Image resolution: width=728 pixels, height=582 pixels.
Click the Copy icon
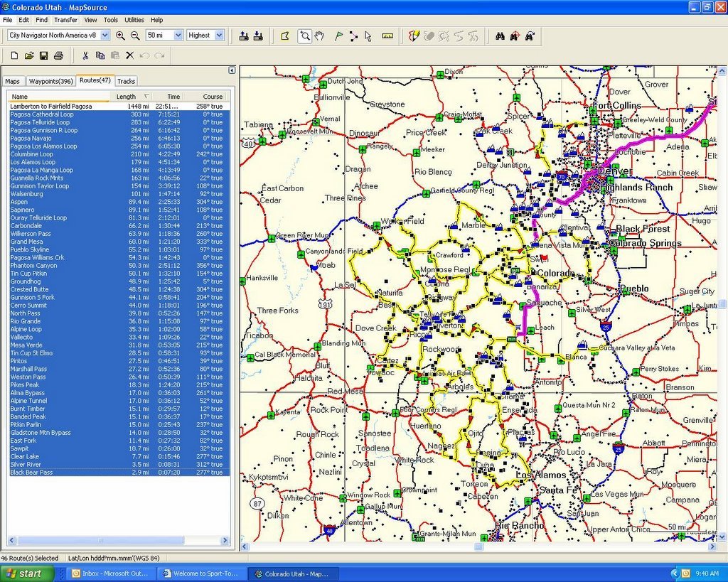100,55
